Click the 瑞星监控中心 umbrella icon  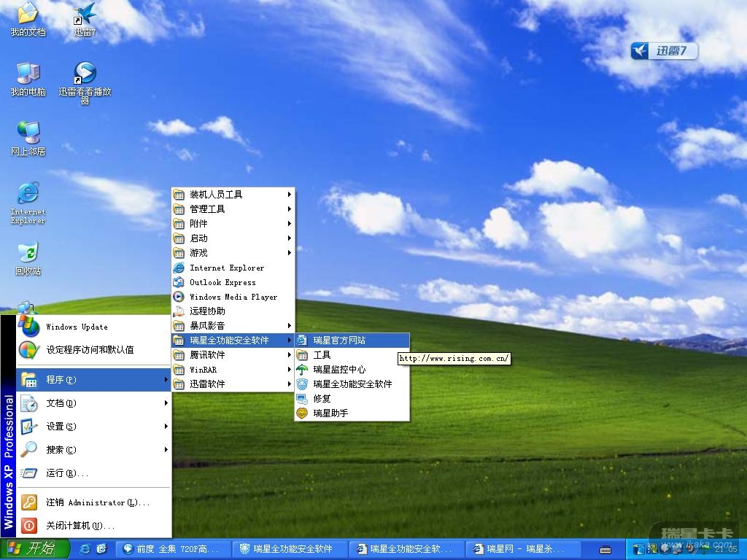coord(302,370)
